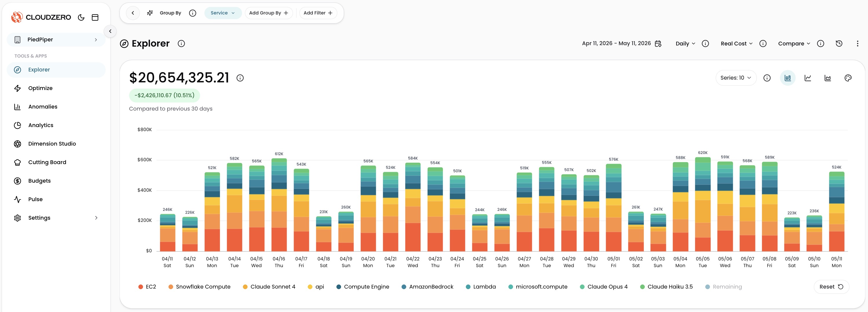Open the three-dot more options menu
Viewport: 868px width, 312px height.
pos(858,43)
